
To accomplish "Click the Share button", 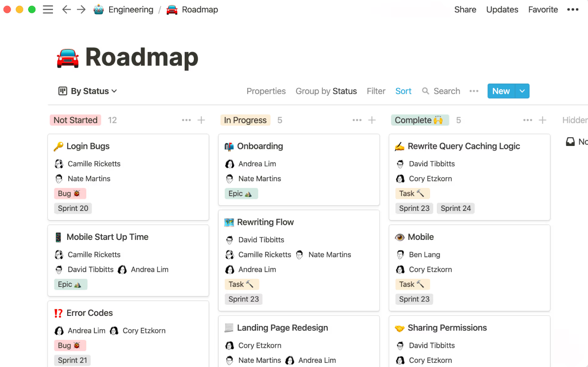I will pyautogui.click(x=465, y=10).
